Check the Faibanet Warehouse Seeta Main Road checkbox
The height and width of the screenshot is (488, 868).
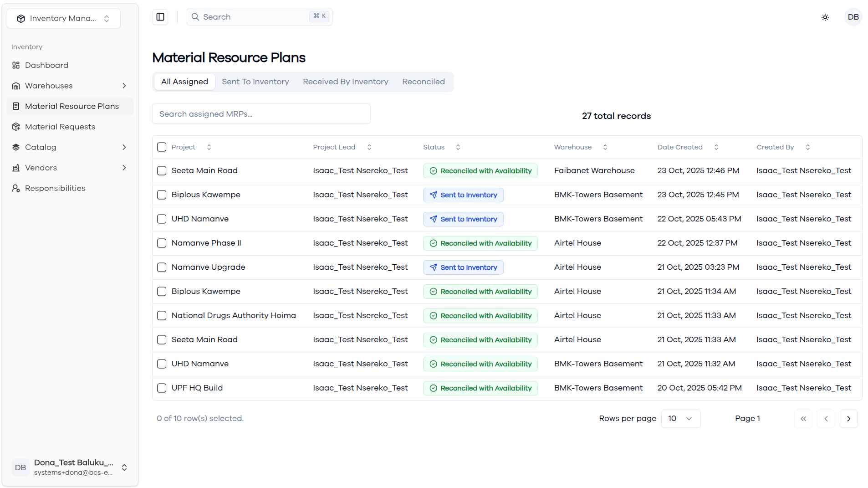(162, 171)
